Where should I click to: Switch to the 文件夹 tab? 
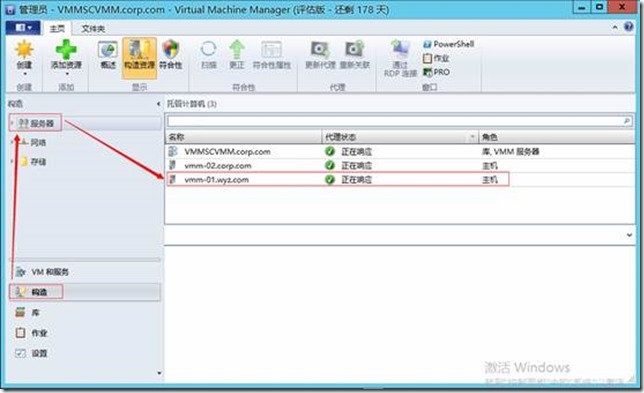pos(93,28)
